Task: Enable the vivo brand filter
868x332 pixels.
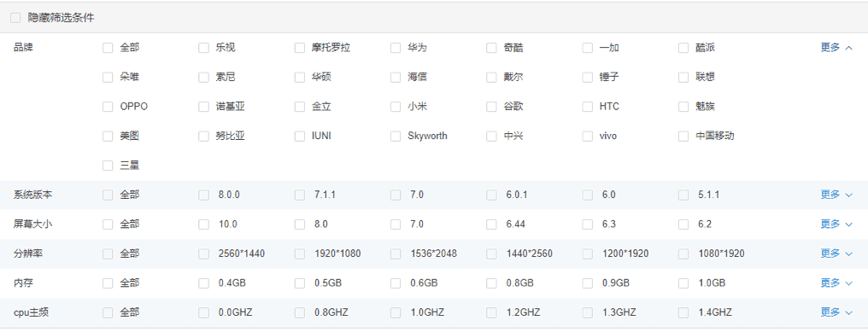Action: pos(587,136)
